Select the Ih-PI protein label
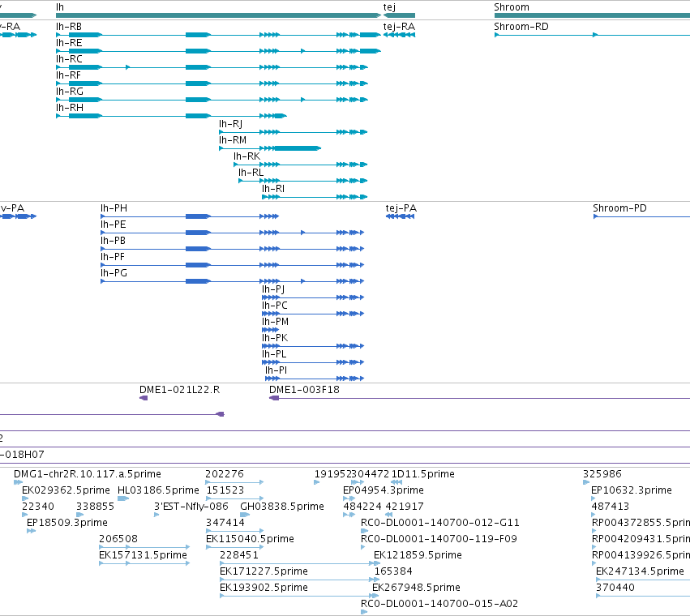The width and height of the screenshot is (690, 616). point(276,370)
